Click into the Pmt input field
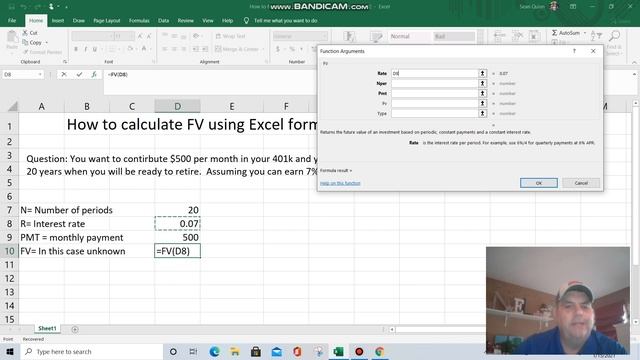Viewport: 640px width, 360px height. [x=435, y=93]
